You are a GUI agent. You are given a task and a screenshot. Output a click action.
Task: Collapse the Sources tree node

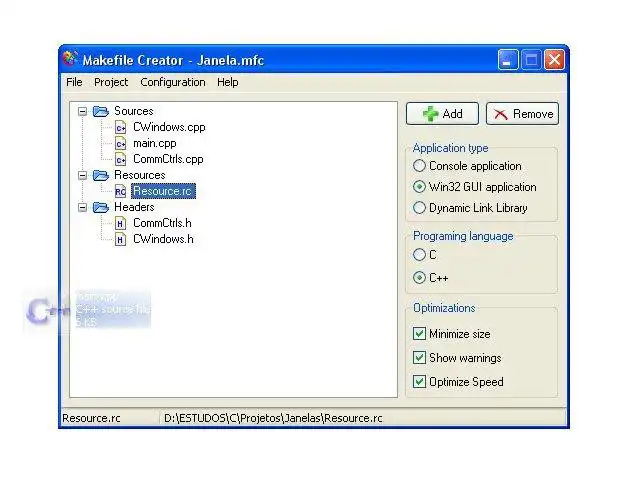(x=82, y=111)
